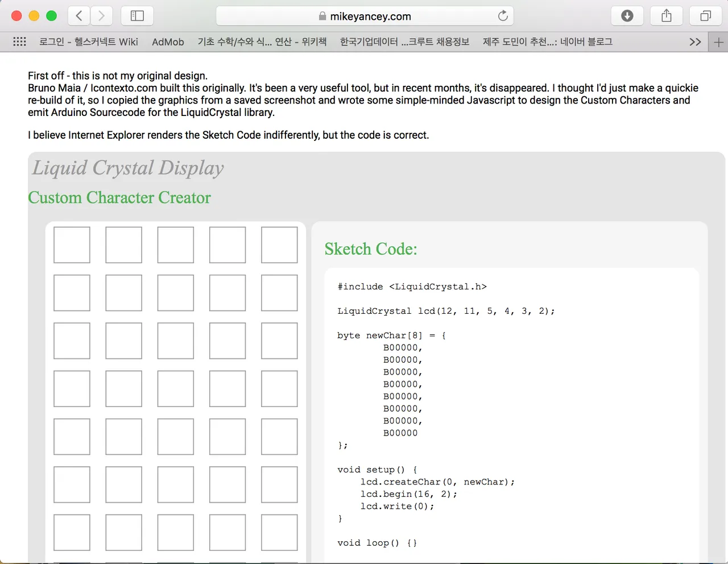
Task: Click the padlock icon in the address bar
Action: tap(322, 16)
